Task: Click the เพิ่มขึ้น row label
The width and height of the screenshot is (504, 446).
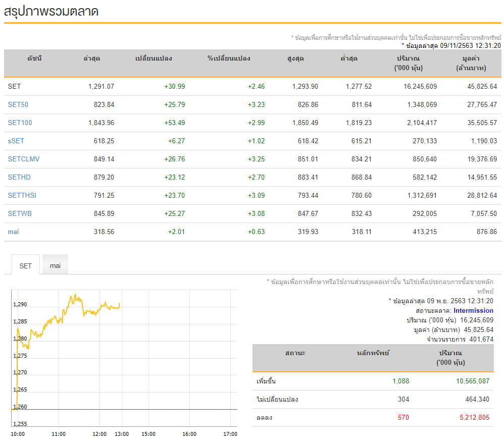Action: click(x=266, y=381)
